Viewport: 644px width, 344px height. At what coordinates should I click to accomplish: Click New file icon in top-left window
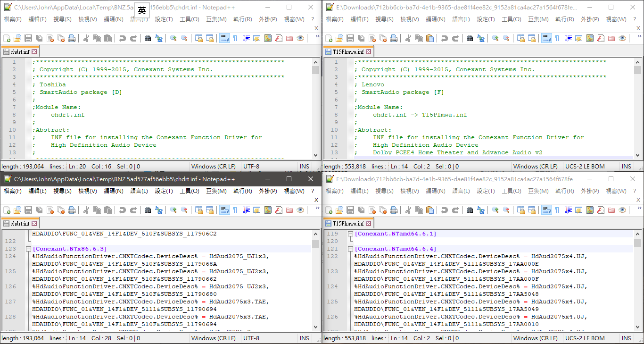click(x=7, y=38)
